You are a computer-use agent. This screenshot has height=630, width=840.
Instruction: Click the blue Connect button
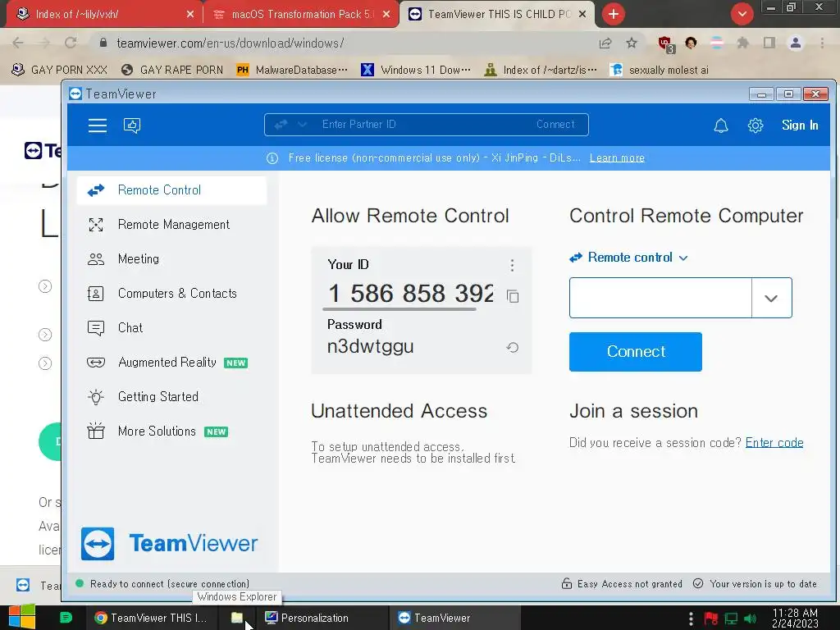(x=636, y=351)
